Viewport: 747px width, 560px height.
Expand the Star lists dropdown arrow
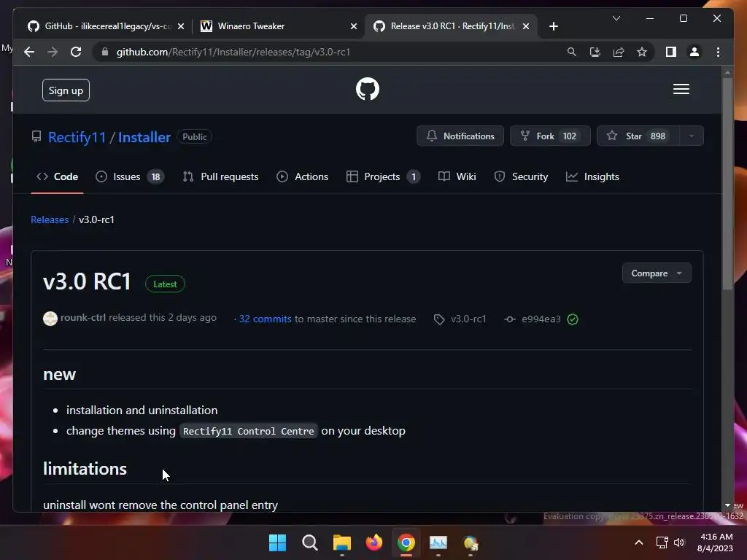click(x=692, y=136)
